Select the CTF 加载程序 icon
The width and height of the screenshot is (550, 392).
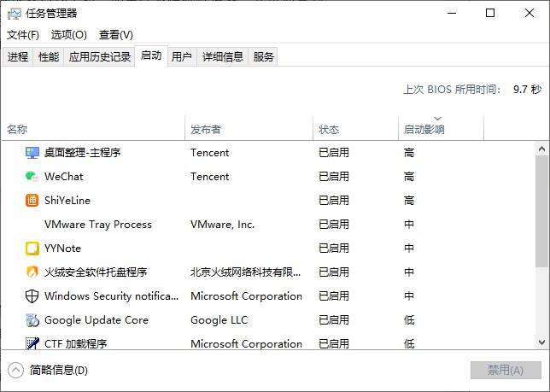click(32, 343)
